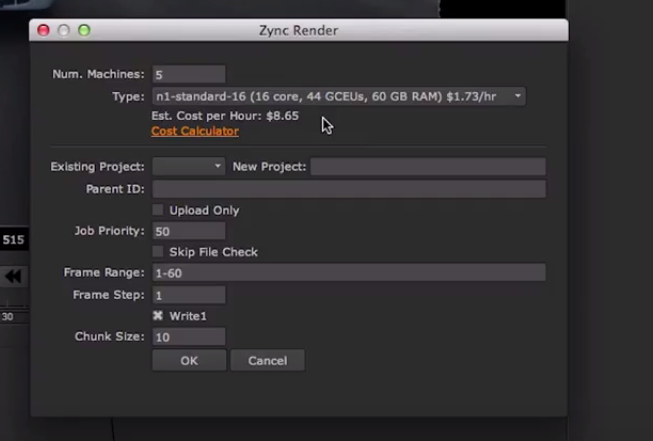Viewport: 653px width, 441px height.
Task: Click the green zoom window button
Action: point(84,30)
